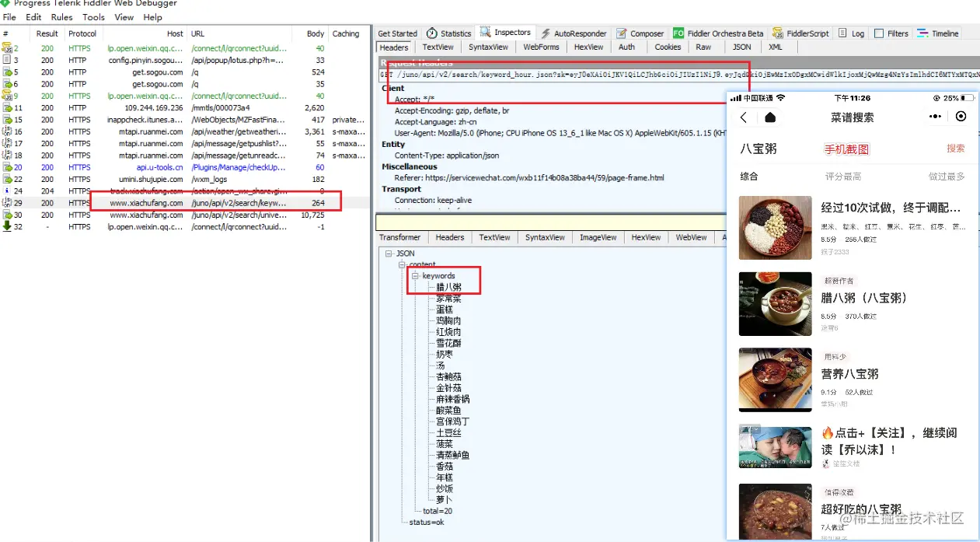Image resolution: width=980 pixels, height=542 pixels.
Task: Click the Fiddler app logo icon
Action: [x=5, y=3]
